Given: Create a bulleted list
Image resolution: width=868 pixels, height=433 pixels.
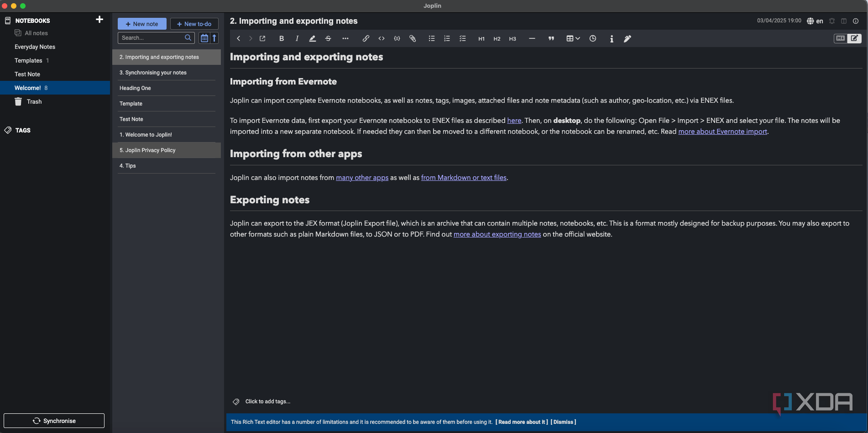Looking at the screenshot, I should (x=432, y=39).
